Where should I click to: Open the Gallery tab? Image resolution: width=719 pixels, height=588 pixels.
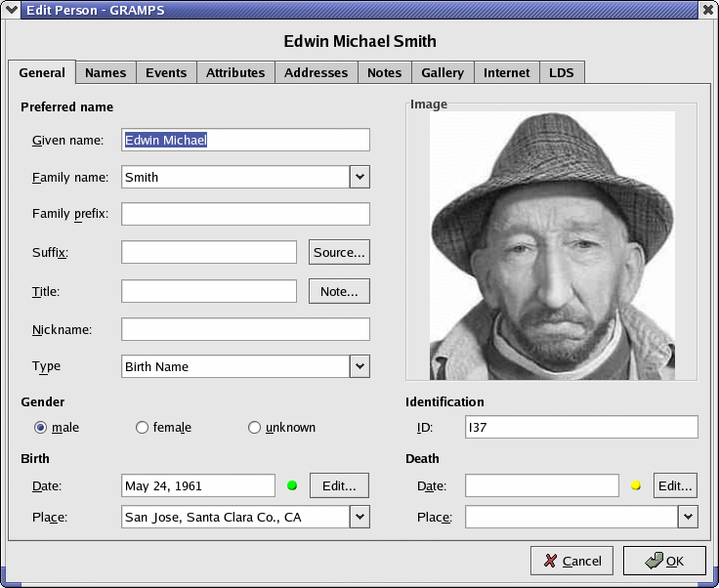[443, 72]
